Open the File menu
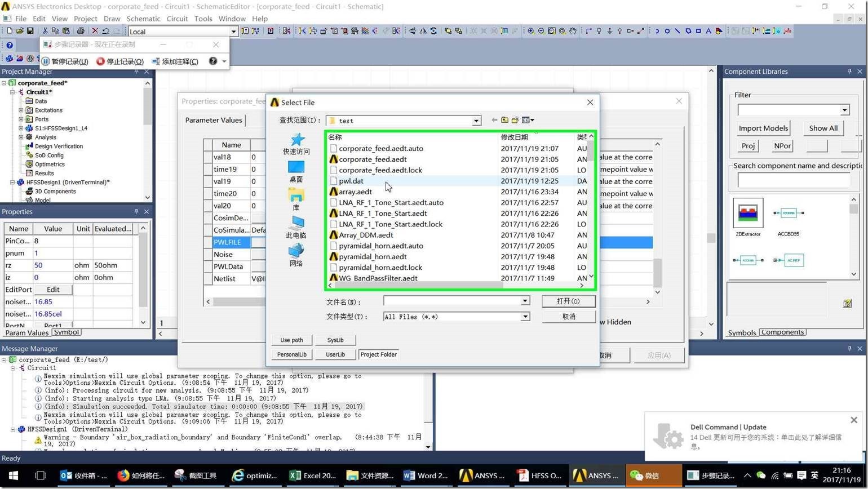 (x=21, y=19)
